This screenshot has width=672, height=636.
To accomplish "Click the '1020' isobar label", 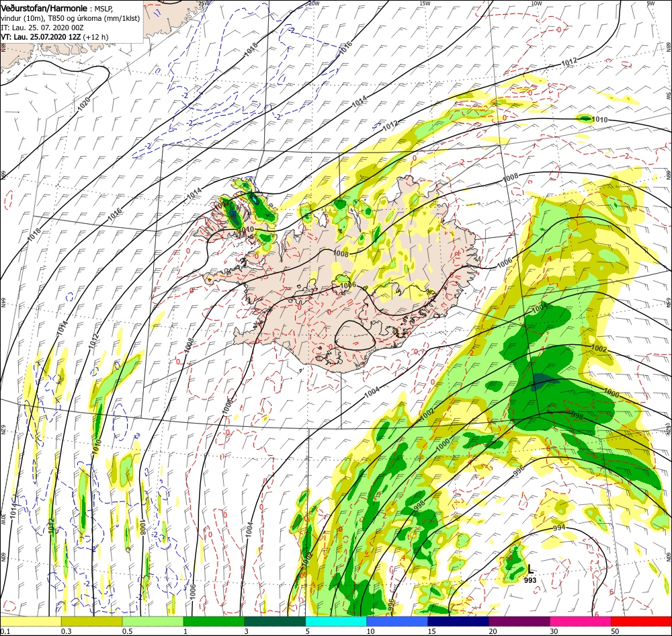I will tap(84, 104).
